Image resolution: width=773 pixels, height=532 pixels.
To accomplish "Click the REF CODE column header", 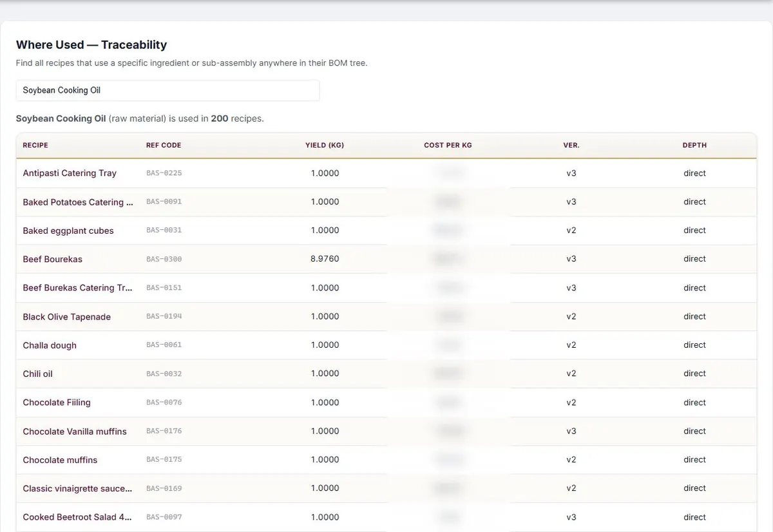I will click(x=164, y=146).
